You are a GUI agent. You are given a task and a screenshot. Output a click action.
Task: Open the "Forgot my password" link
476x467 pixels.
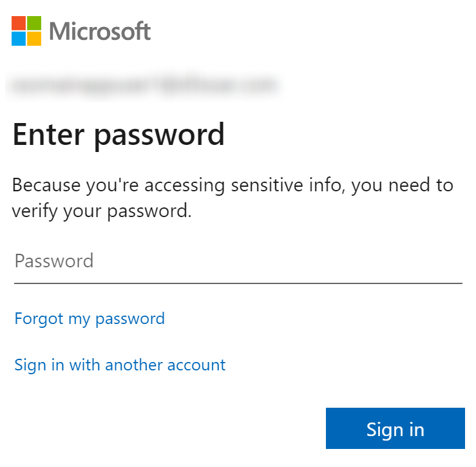(90, 318)
